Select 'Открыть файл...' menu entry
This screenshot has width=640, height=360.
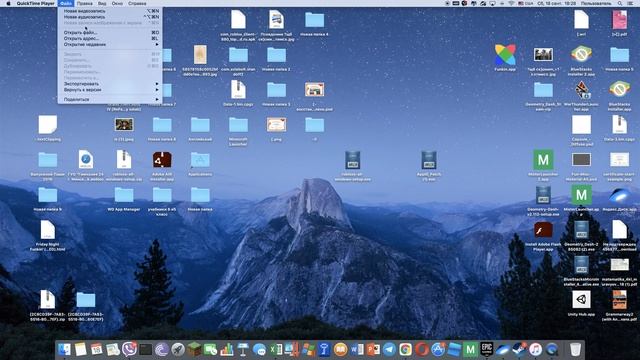[110, 32]
